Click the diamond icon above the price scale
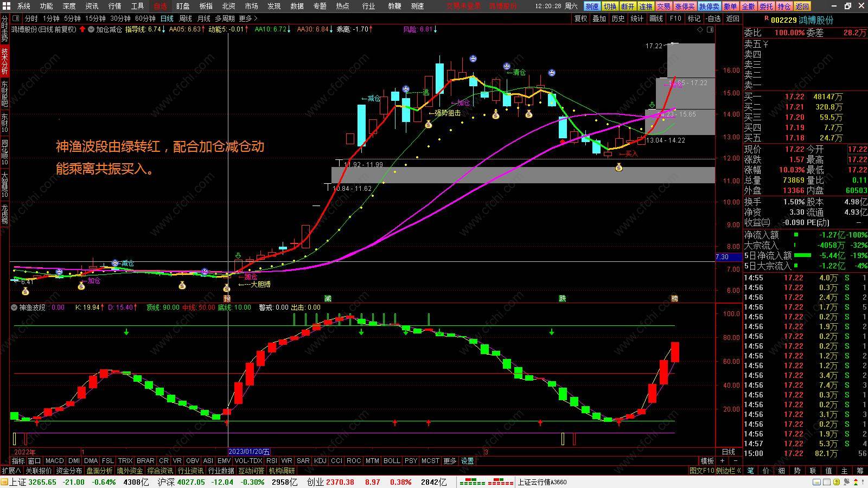Screen dimensions: 868x488 pyautogui.click(x=700, y=29)
